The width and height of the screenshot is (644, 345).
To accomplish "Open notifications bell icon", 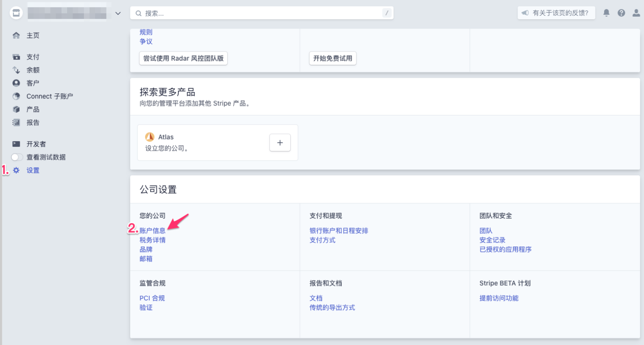I will 606,13.
